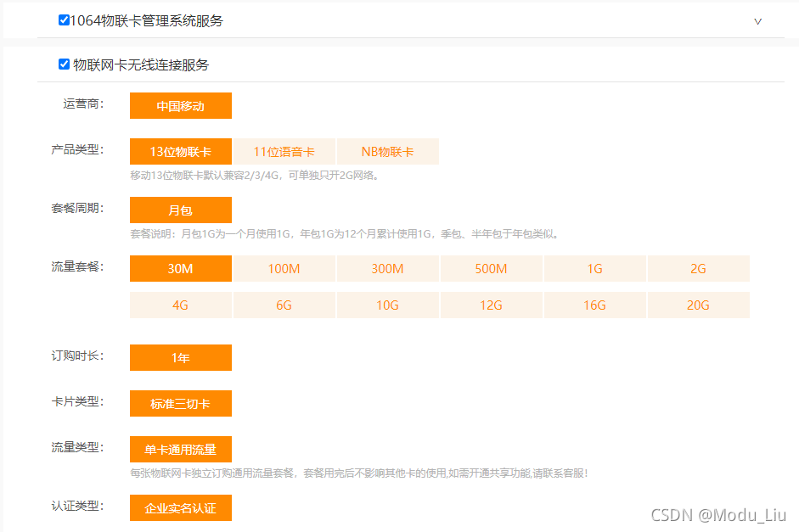Choose the 12G data plan
Viewport: 799px width, 532px height.
point(492,305)
